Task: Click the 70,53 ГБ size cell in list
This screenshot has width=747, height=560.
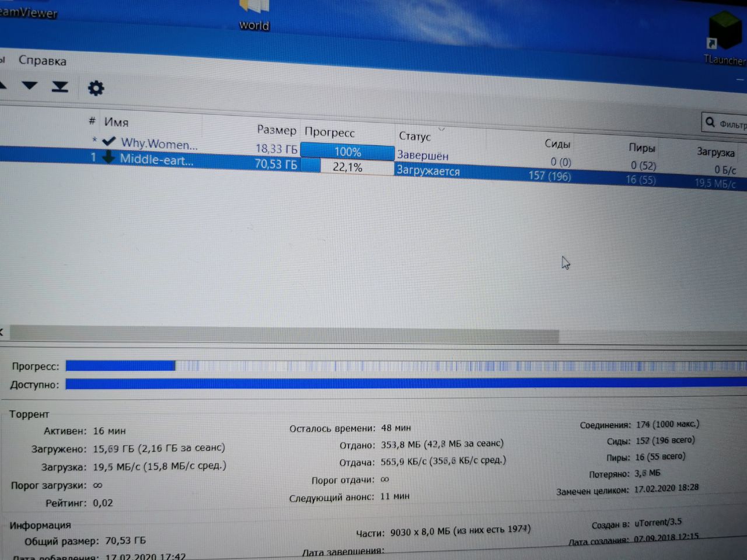Action: click(276, 164)
